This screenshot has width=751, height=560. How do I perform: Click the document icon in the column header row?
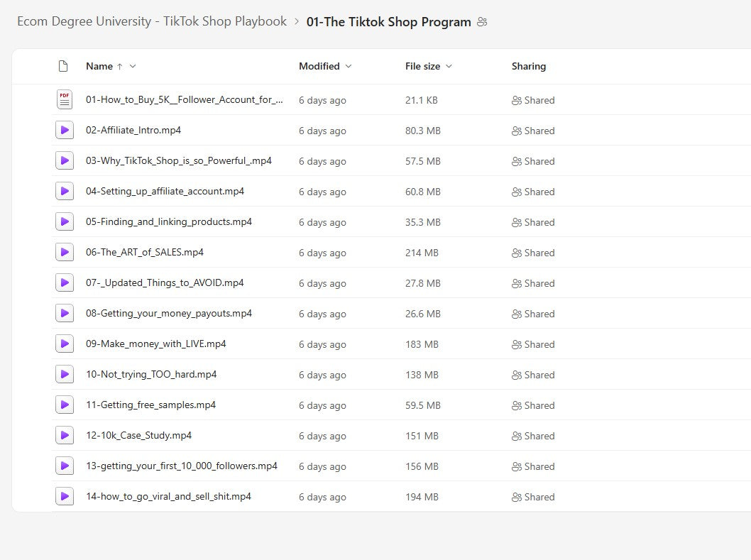tap(63, 65)
